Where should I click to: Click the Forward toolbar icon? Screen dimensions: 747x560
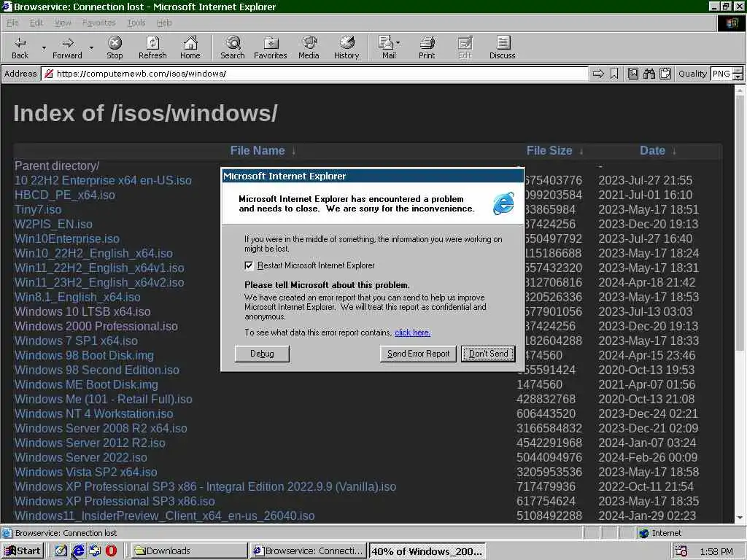(67, 47)
